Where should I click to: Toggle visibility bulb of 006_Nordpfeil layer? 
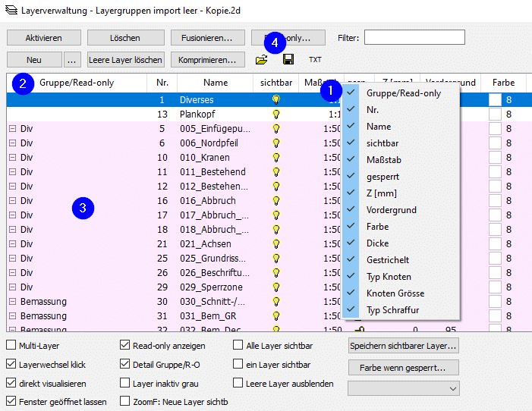coord(276,143)
